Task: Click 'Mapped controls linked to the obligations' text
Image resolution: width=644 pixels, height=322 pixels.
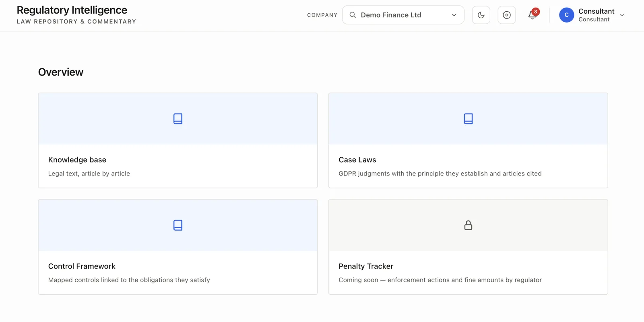Action: (129, 280)
